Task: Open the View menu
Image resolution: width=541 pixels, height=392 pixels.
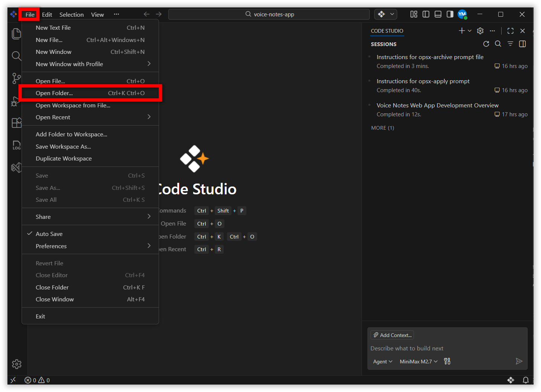Action: [x=97, y=14]
